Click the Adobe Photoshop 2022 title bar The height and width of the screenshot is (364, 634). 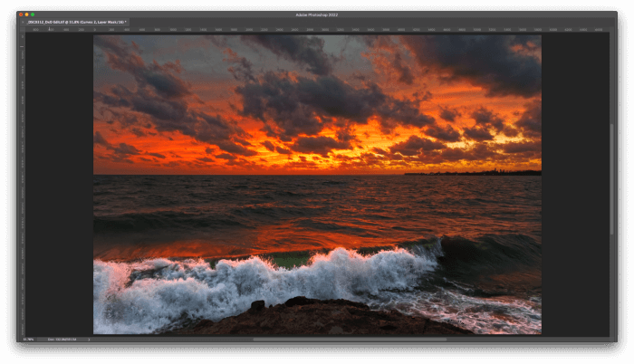point(317,14)
